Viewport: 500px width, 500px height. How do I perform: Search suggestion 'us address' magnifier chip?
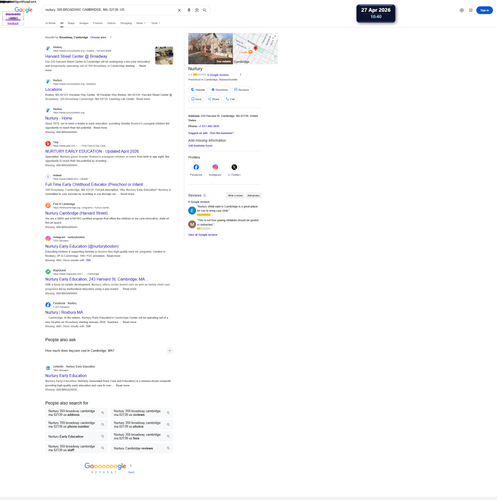[x=103, y=413]
